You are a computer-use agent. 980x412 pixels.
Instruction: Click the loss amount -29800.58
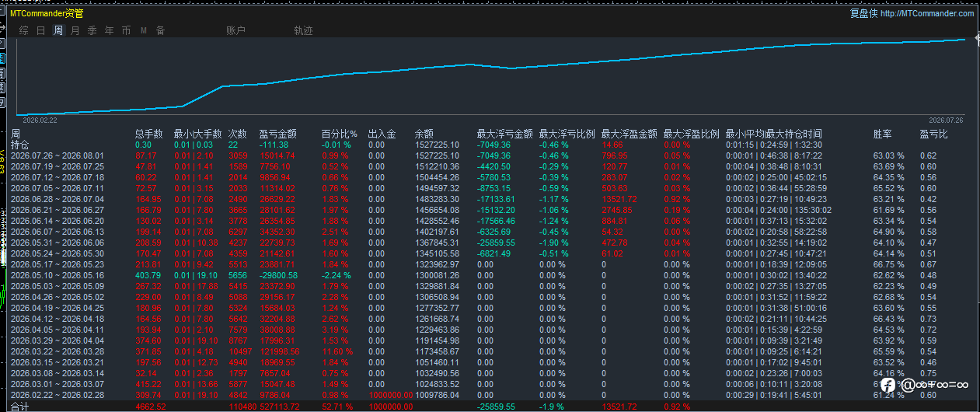tap(278, 275)
